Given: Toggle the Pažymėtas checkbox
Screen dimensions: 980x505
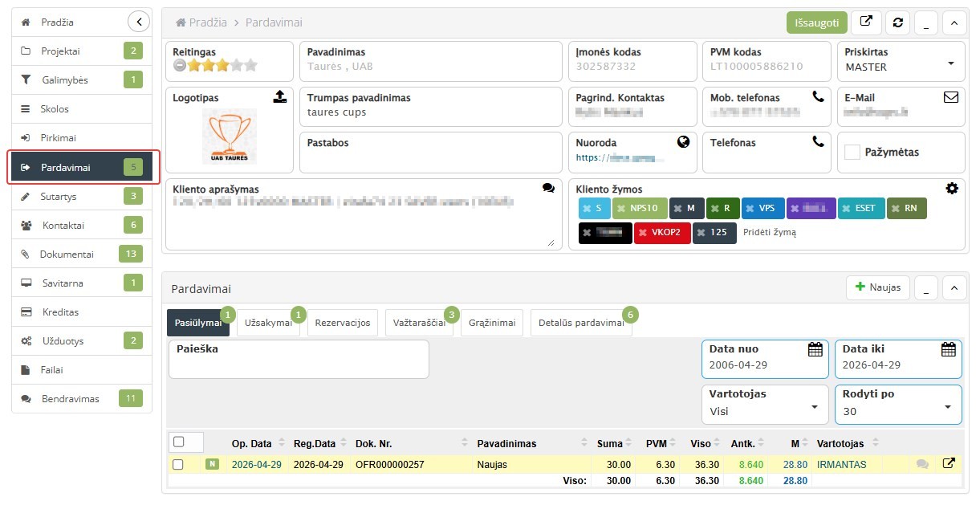Looking at the screenshot, I should pyautogui.click(x=852, y=152).
